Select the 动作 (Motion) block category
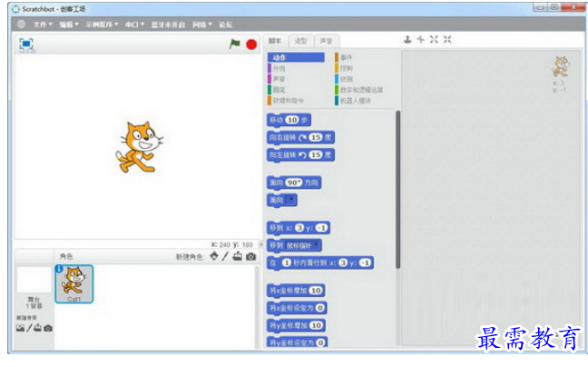The height and width of the screenshot is (367, 588). click(x=296, y=57)
